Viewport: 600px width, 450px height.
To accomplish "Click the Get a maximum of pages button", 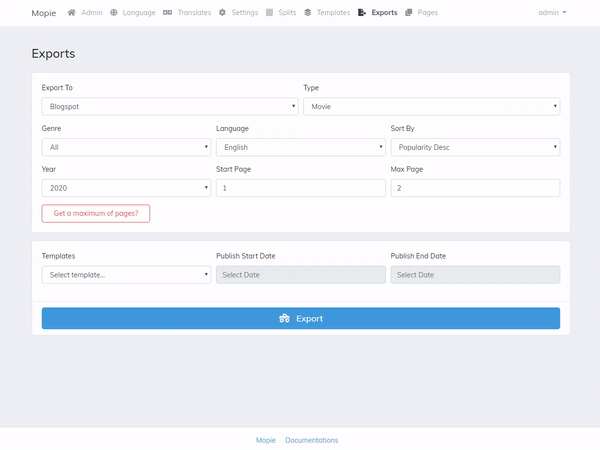I will (x=96, y=213).
